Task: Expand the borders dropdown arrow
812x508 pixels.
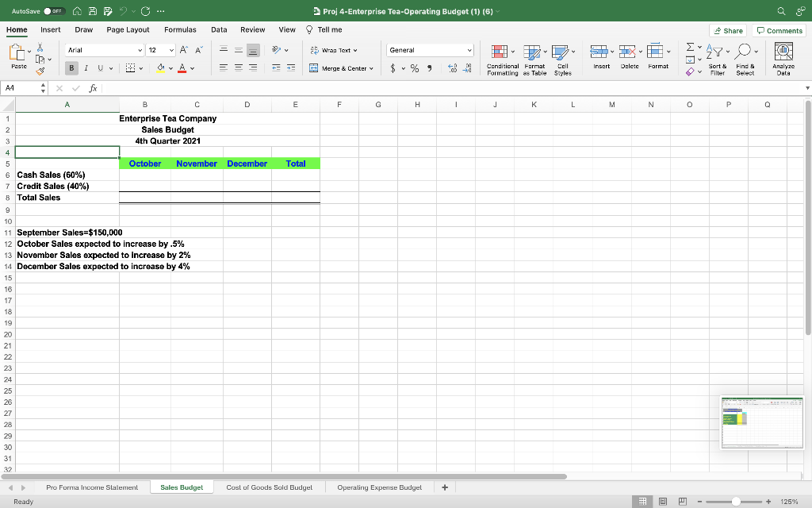Action: click(x=141, y=68)
